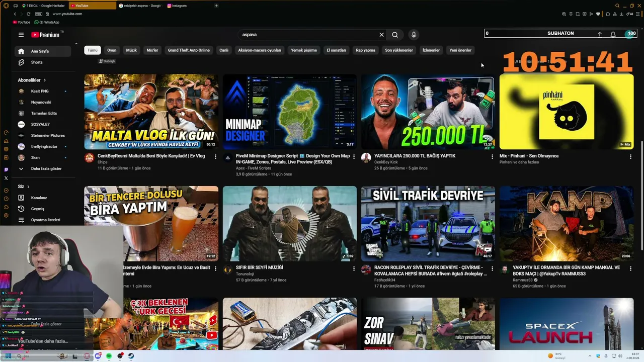The width and height of the screenshot is (644, 362).
Task: Open a new browser tab
Action: click(x=216, y=6)
